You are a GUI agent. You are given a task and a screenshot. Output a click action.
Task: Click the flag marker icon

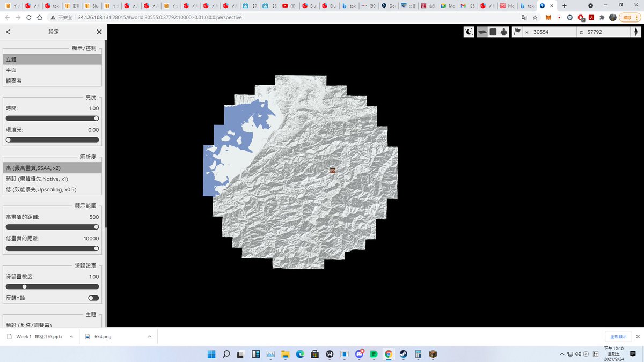(517, 32)
